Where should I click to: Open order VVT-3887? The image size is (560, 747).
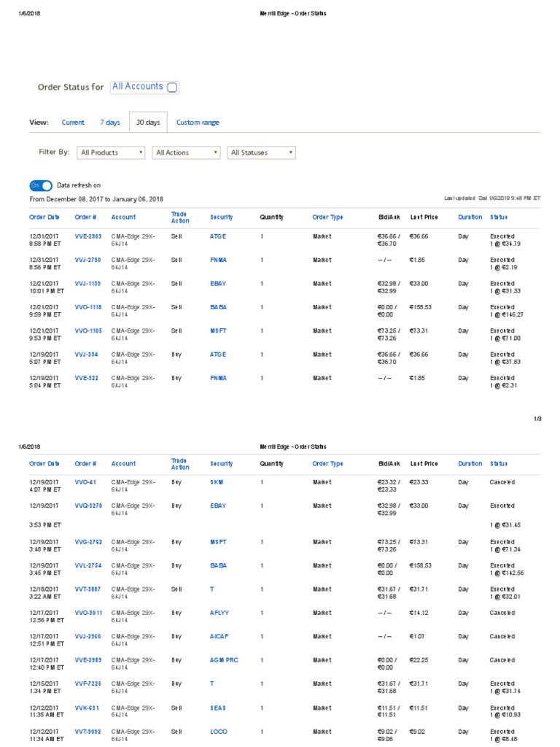click(87, 589)
